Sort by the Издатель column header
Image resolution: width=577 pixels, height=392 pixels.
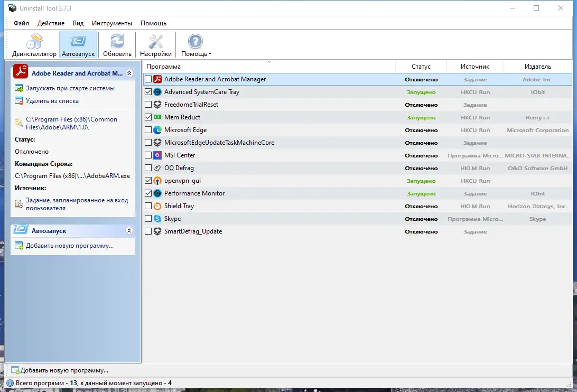[537, 67]
